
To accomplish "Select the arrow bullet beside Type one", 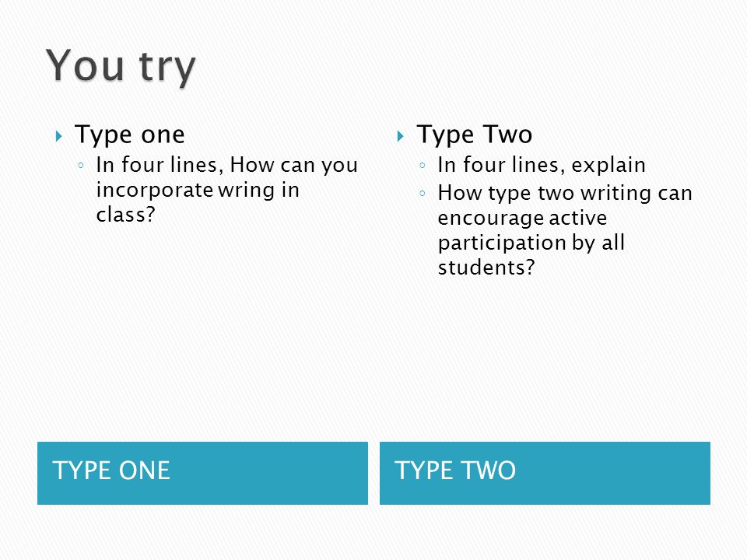I will click(x=58, y=137).
